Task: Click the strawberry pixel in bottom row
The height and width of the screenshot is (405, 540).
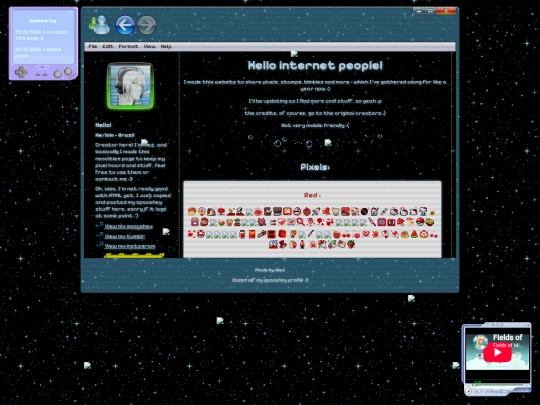Action: click(x=351, y=245)
